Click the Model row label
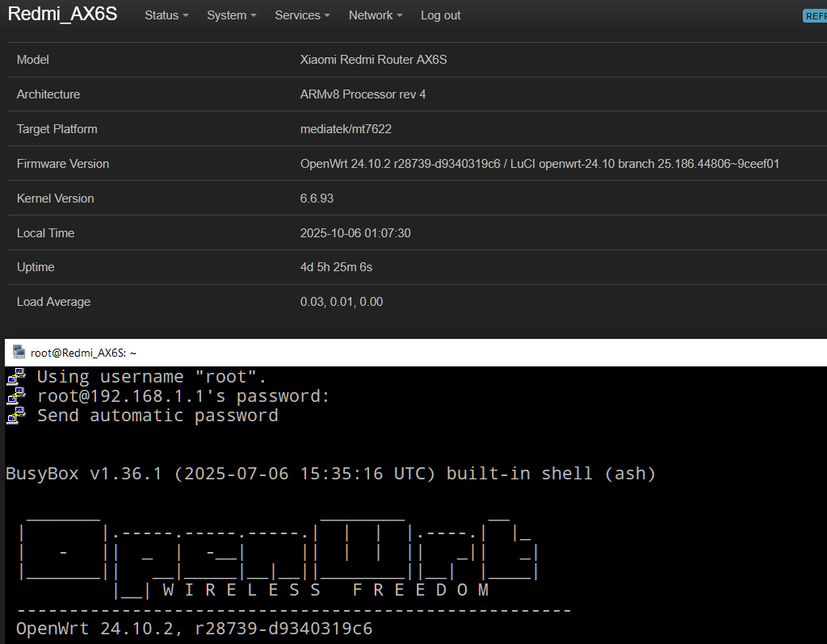The width and height of the screenshot is (827, 644). [32, 60]
